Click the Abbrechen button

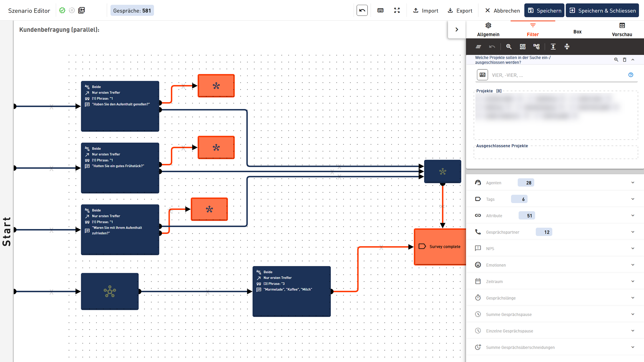pyautogui.click(x=502, y=11)
